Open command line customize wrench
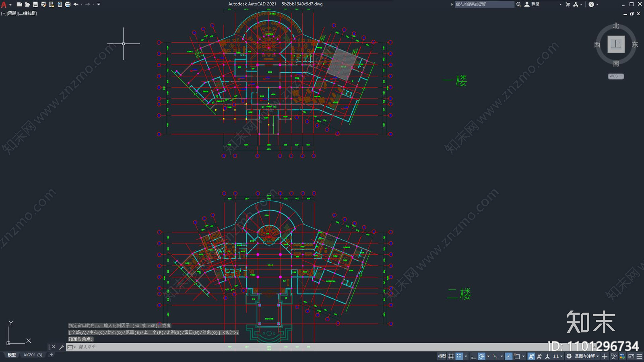Screen dimensions: 644x362 tap(61, 347)
